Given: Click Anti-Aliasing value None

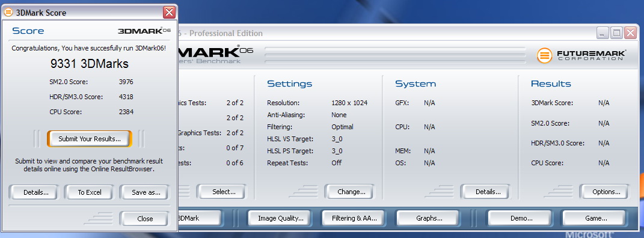Looking at the screenshot, I should [339, 115].
